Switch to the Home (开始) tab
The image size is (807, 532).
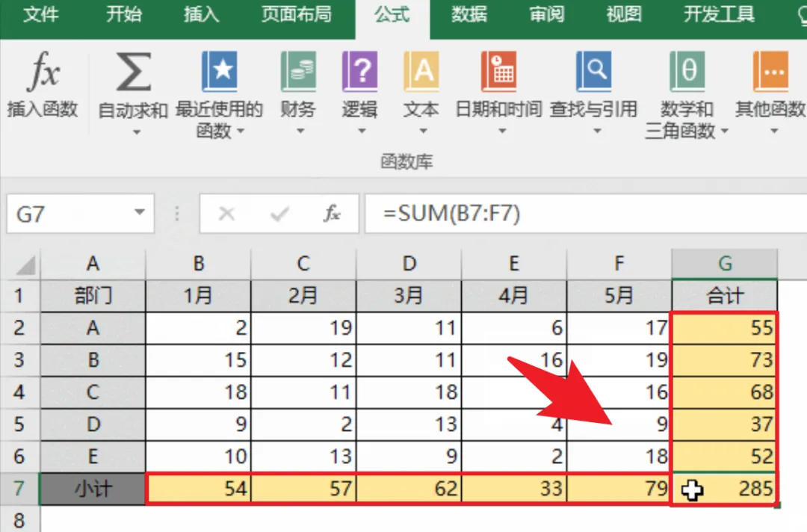coord(123,14)
